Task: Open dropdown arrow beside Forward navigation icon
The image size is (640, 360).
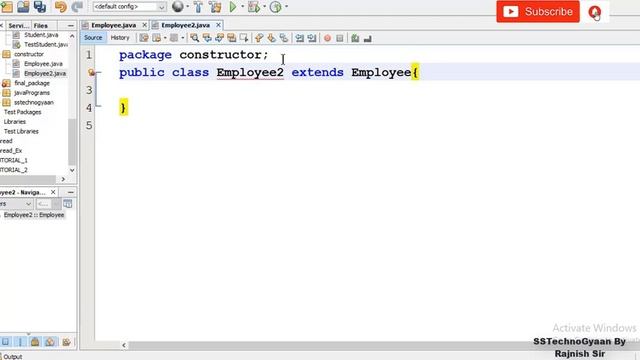Action: pyautogui.click(x=182, y=38)
